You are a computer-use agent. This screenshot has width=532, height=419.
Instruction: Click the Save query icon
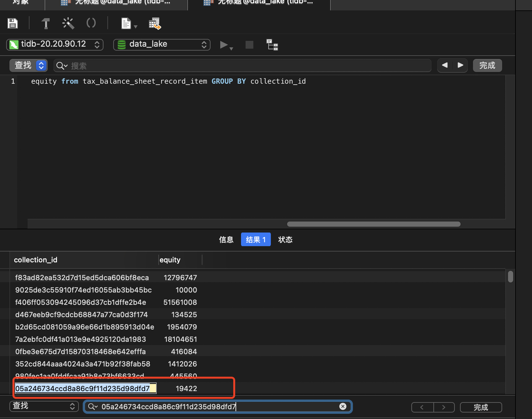(x=13, y=23)
